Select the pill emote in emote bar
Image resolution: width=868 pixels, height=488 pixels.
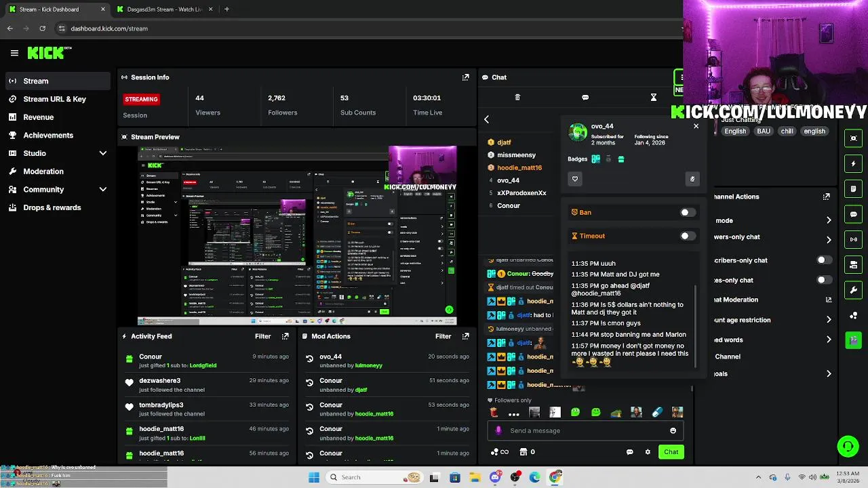pos(657,412)
